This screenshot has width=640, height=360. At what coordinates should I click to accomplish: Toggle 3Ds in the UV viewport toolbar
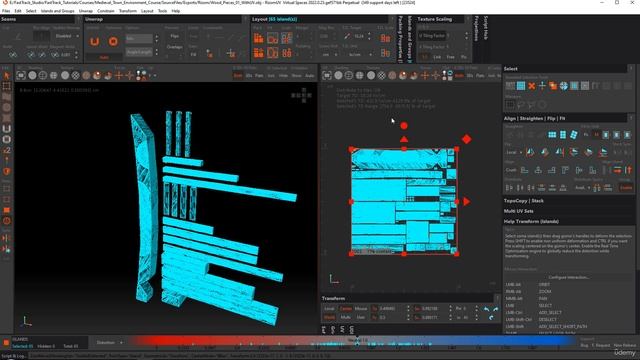click(470, 76)
